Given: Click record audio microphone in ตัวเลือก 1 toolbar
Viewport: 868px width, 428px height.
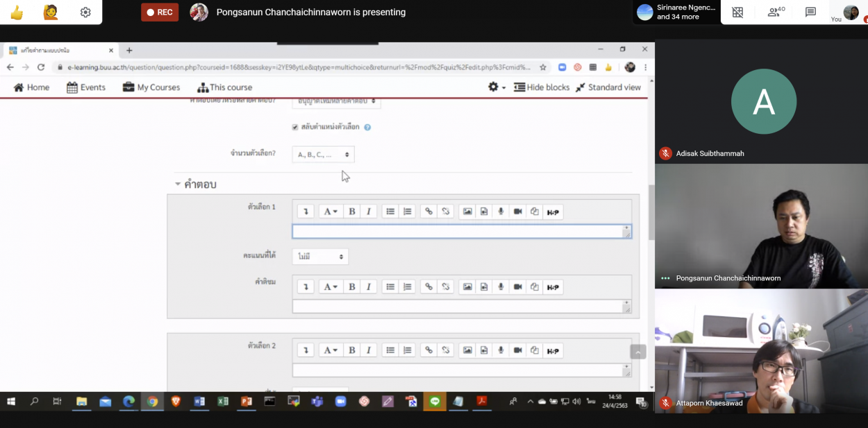Looking at the screenshot, I should point(501,212).
